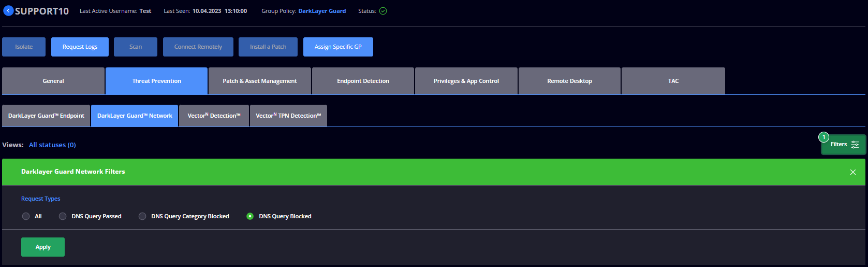The width and height of the screenshot is (868, 267).
Task: Switch to Remote Desktop tab
Action: coord(569,81)
